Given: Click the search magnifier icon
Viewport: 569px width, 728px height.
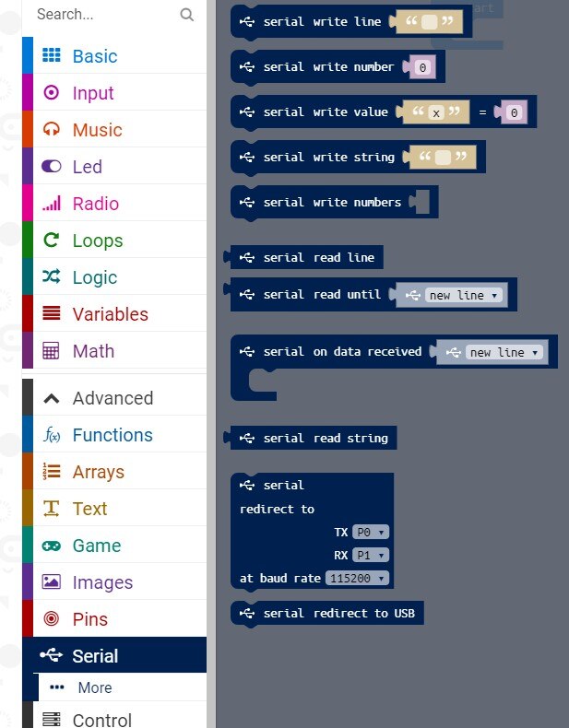Looking at the screenshot, I should [187, 15].
